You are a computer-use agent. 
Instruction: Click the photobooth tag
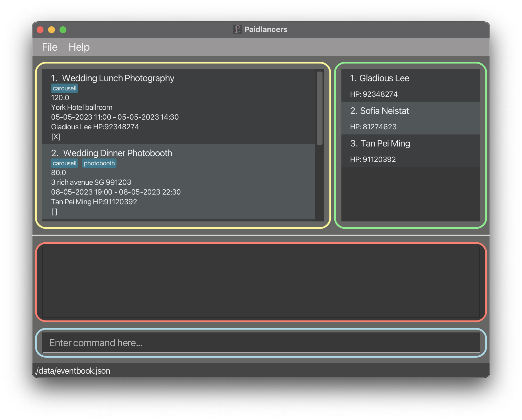tap(99, 163)
